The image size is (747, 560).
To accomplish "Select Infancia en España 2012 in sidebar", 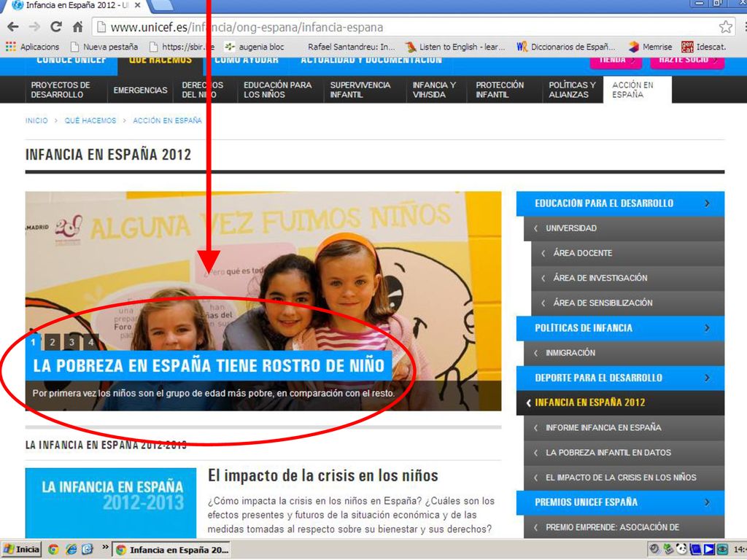I will pos(620,402).
